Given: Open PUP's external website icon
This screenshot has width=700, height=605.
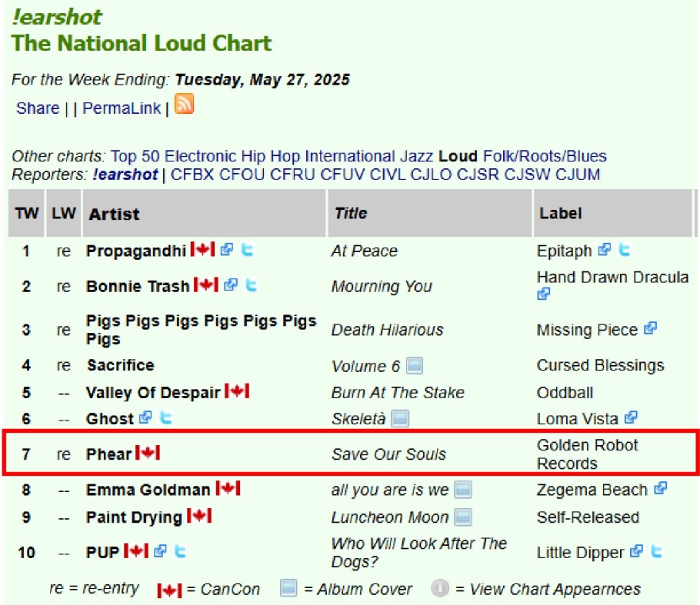Looking at the screenshot, I should pyautogui.click(x=160, y=552).
